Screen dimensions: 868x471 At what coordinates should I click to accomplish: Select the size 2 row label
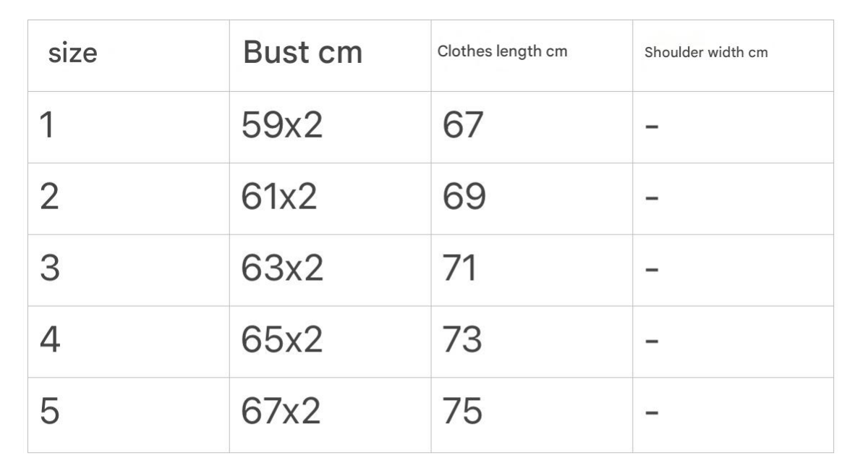click(x=48, y=198)
